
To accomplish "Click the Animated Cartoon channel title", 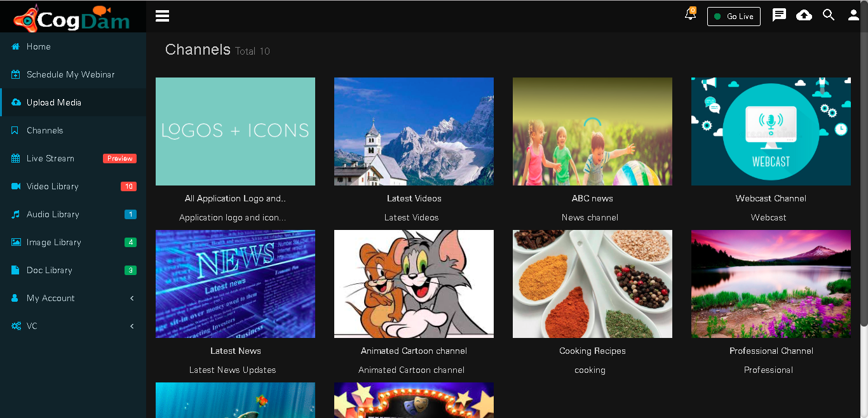I will pyautogui.click(x=414, y=351).
